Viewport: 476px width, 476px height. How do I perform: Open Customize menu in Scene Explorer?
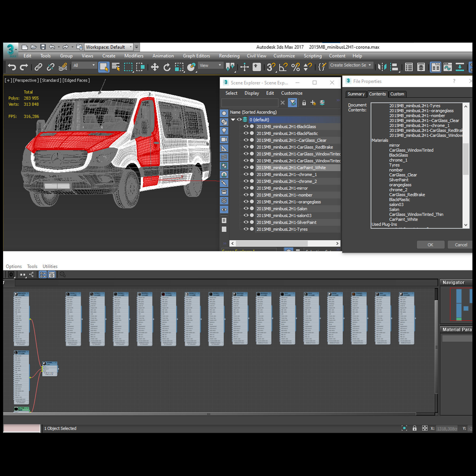[x=292, y=93]
